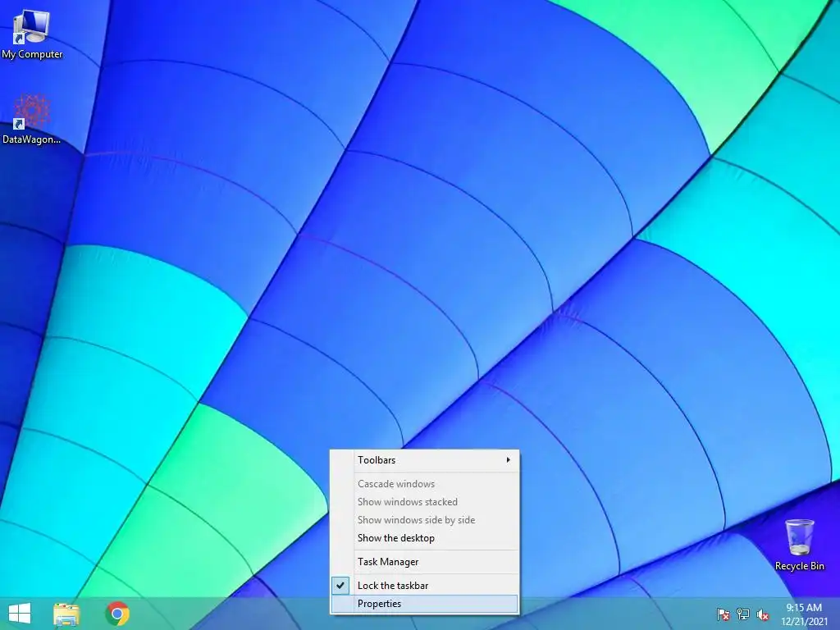Click the greyed-out Show windows side by side entry
Viewport: 840px width, 630px height.
pyautogui.click(x=424, y=520)
